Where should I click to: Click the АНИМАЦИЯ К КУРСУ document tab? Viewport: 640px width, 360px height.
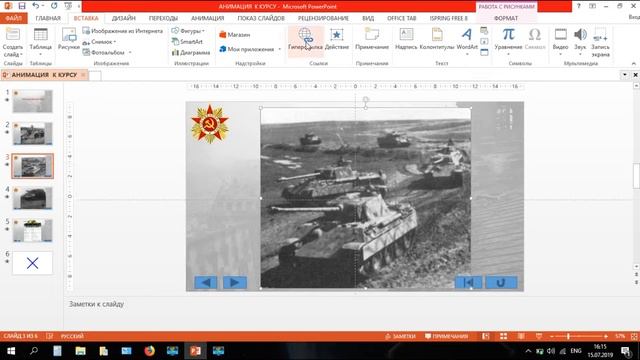pos(44,75)
